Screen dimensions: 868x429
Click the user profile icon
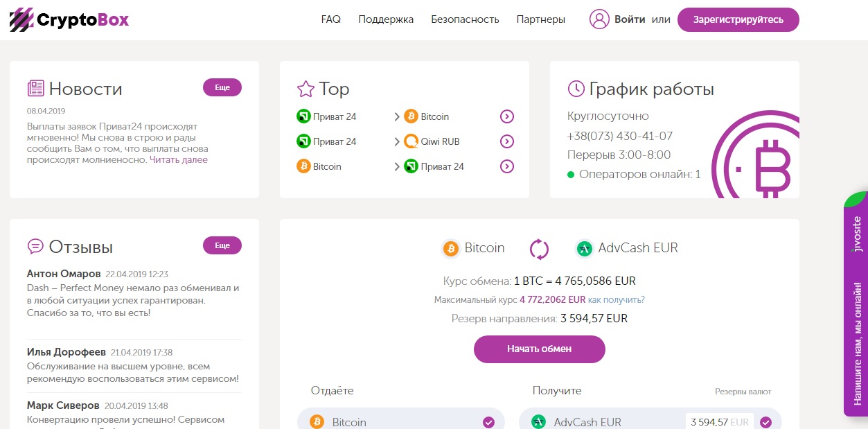point(599,19)
